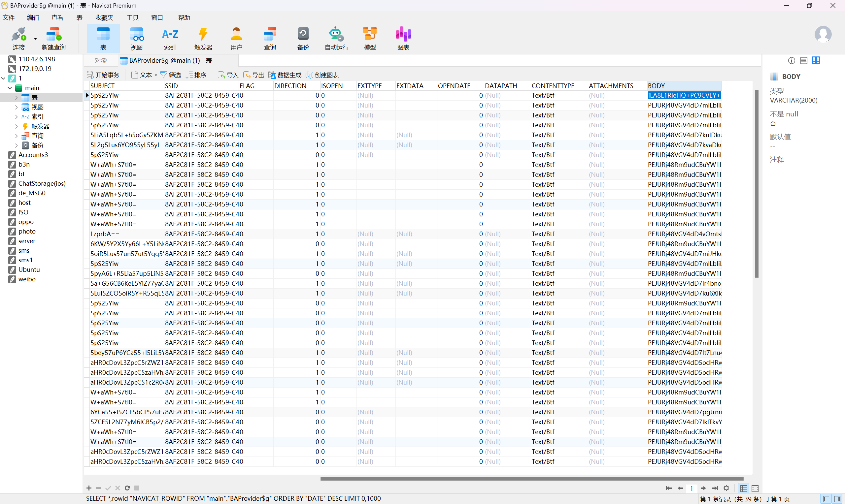Switch to form view

[755, 488]
